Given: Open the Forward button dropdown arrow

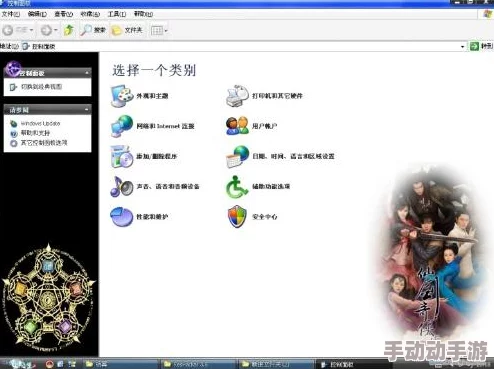Looking at the screenshot, I should (56, 30).
